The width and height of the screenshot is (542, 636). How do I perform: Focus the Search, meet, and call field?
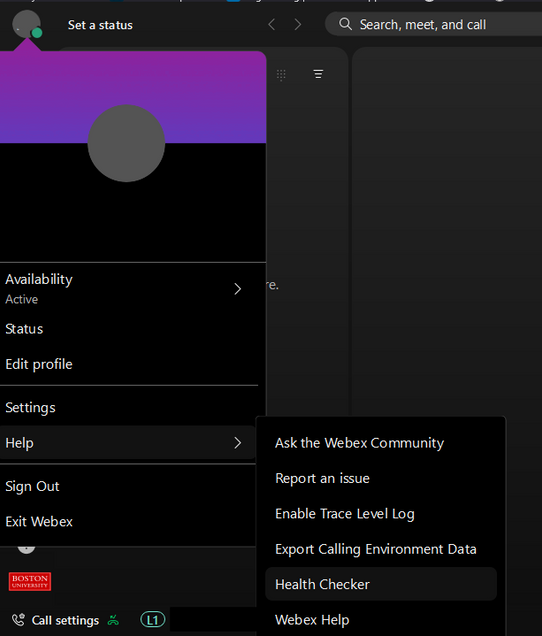coord(434,24)
